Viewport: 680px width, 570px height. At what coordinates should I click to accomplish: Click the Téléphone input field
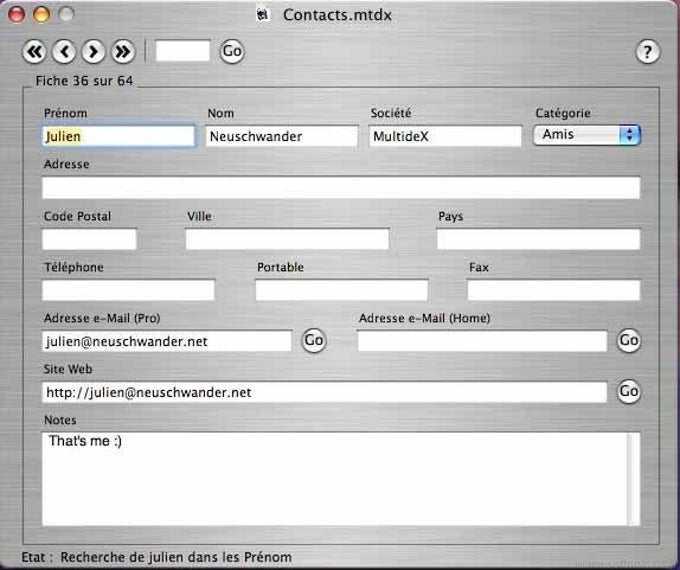coord(128,290)
